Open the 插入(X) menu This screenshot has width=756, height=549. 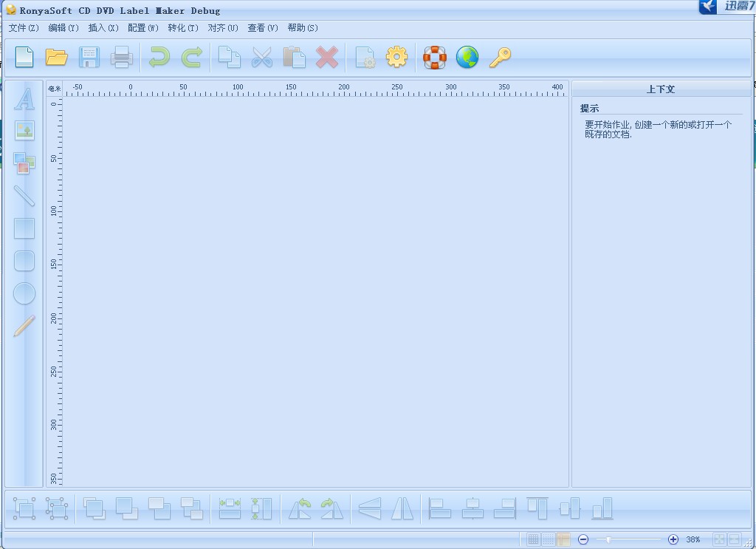(x=103, y=28)
